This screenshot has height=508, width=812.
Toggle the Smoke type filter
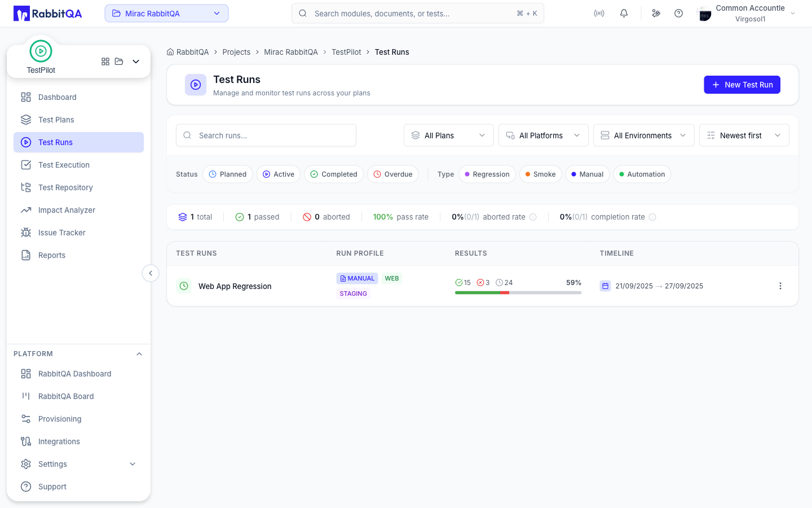tap(540, 174)
